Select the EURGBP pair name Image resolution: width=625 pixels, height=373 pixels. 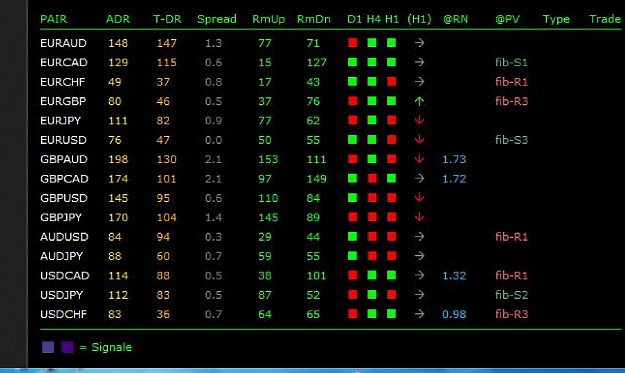[63, 101]
